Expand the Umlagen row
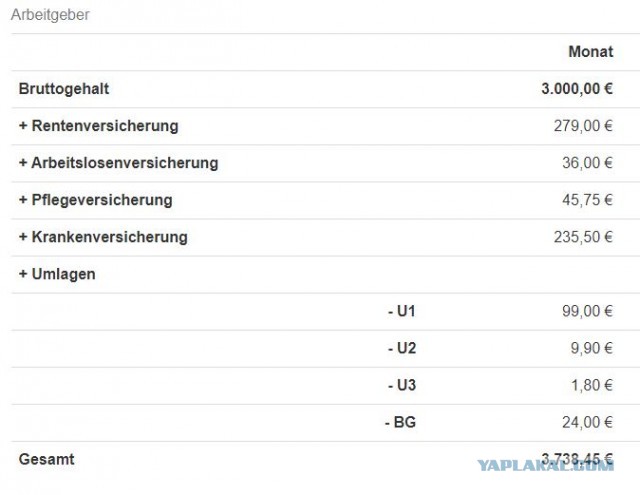Screen dimensions: 640x495 click(57, 274)
